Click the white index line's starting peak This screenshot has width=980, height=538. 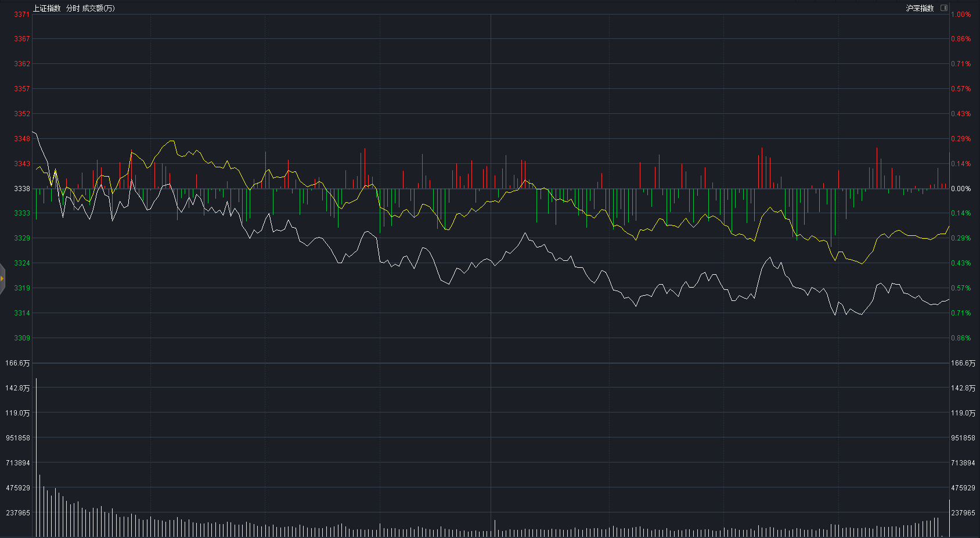(33, 132)
